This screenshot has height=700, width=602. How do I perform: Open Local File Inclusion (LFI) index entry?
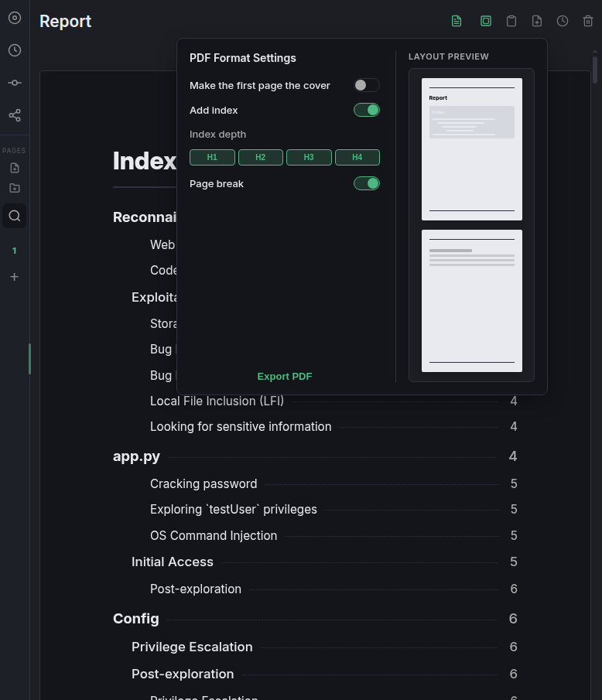point(333,401)
